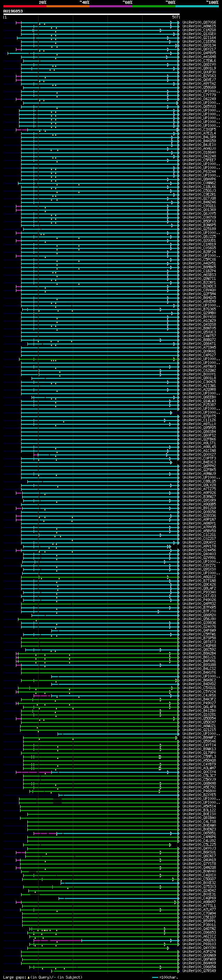This screenshot has width=222, height=980.
Task: Click the white query sequence bar
Action: point(91,15)
